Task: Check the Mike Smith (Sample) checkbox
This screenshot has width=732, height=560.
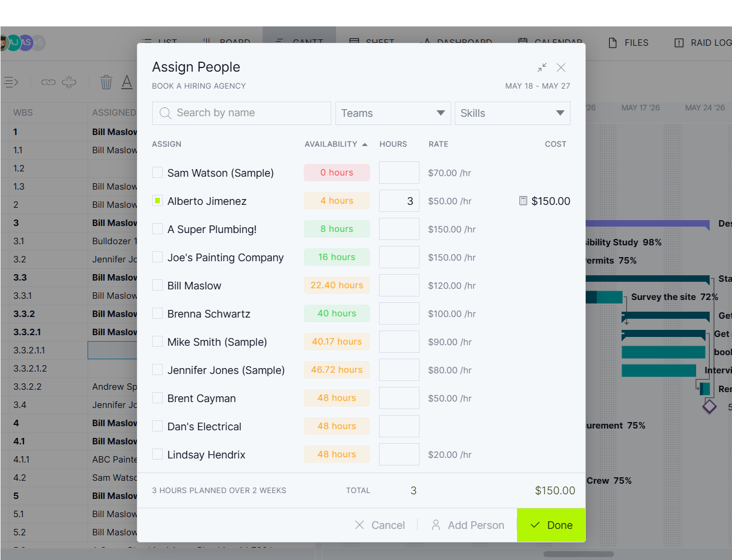Action: click(x=157, y=342)
